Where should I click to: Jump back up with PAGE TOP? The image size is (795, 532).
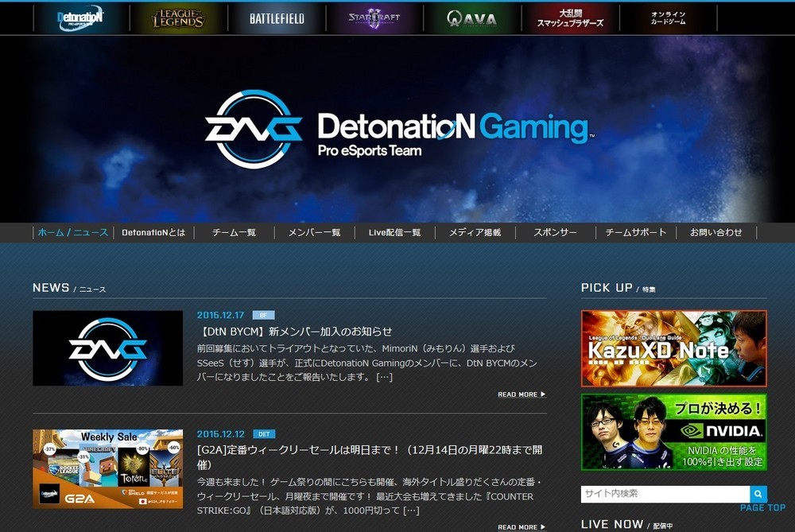(x=762, y=508)
